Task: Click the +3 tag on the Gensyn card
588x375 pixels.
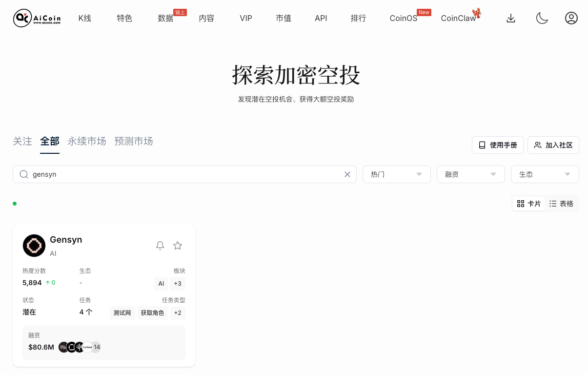Action: [x=178, y=283]
